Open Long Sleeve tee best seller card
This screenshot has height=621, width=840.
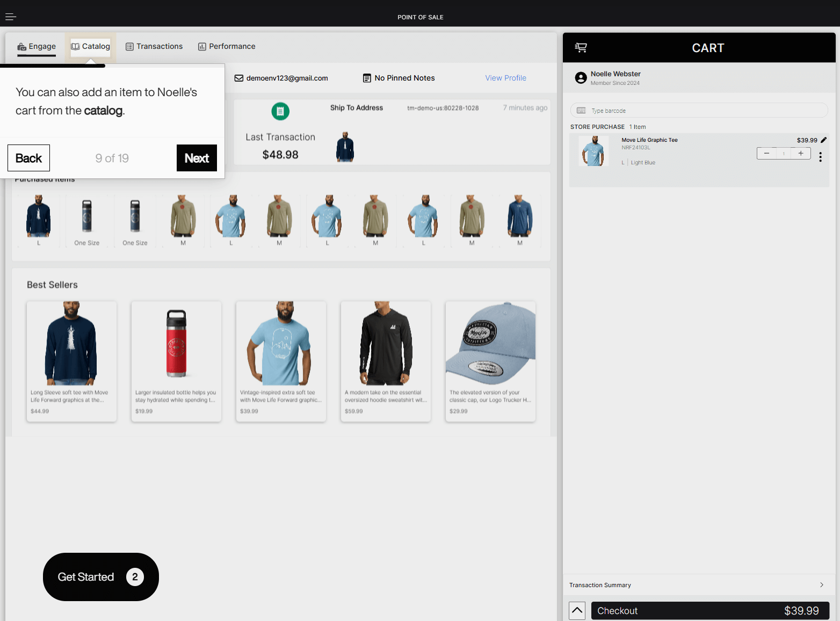pyautogui.click(x=71, y=362)
